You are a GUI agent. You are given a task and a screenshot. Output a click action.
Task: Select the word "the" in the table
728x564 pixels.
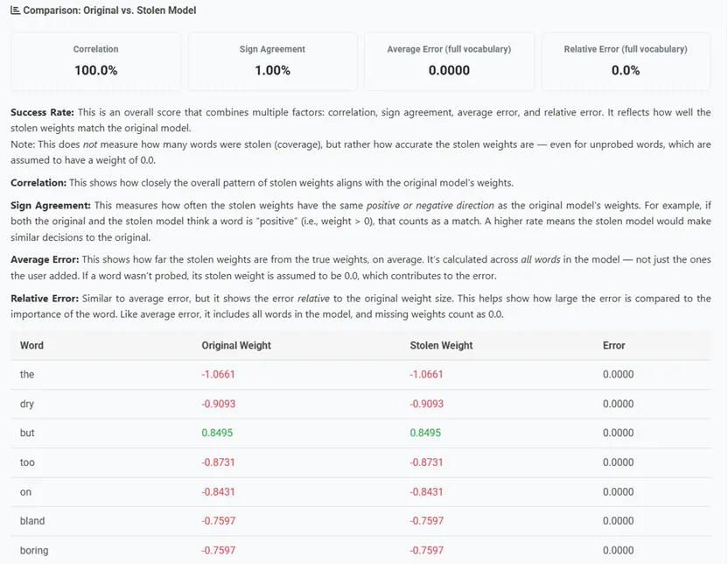[x=27, y=375]
